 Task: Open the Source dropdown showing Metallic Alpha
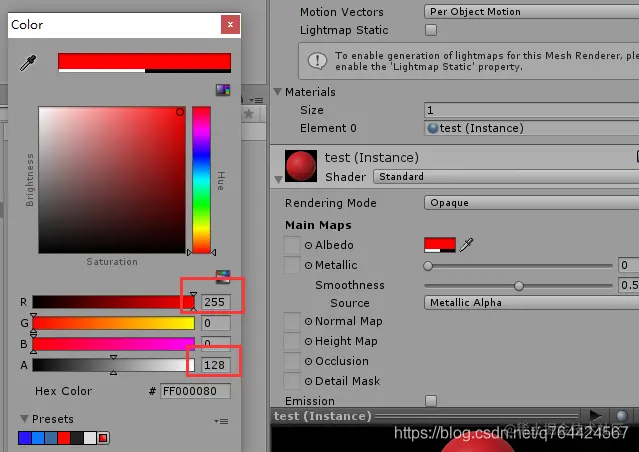click(531, 303)
